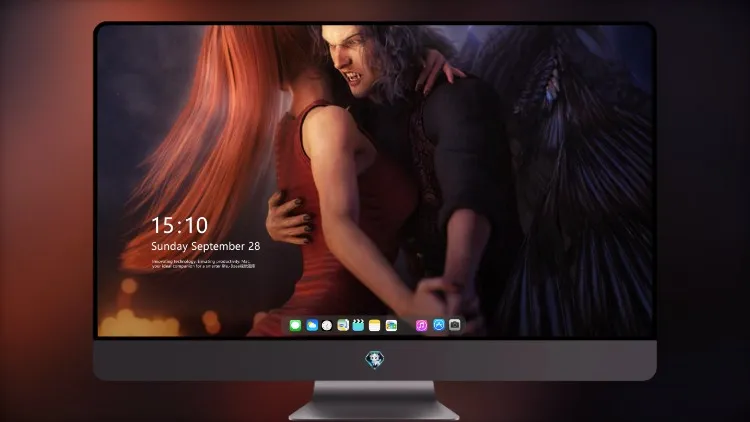Open the green Messages app in the dock
Viewport: 750px width, 422px height.
(x=295, y=326)
